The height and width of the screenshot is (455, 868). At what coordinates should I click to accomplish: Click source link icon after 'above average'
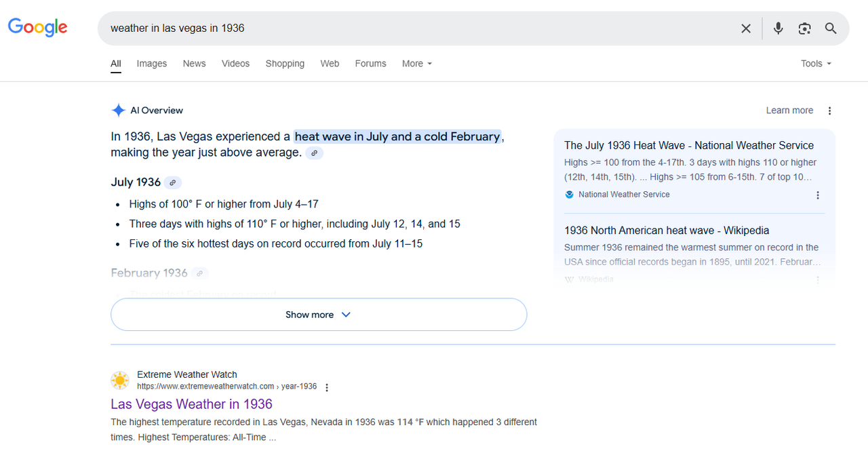tap(314, 153)
